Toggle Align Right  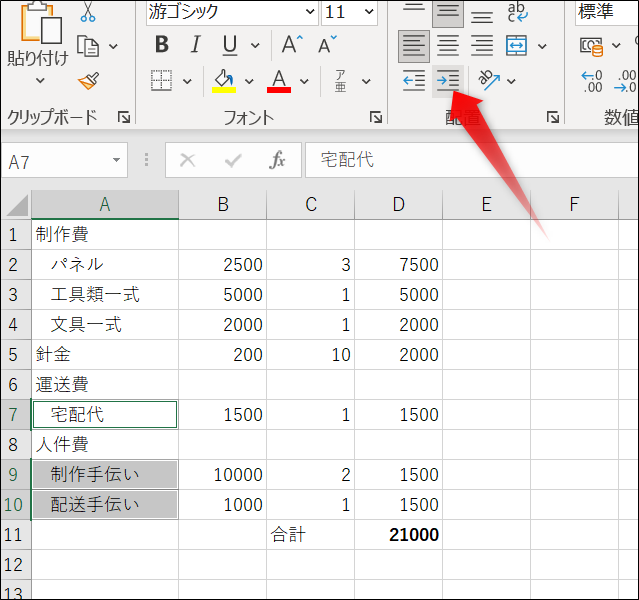point(482,46)
